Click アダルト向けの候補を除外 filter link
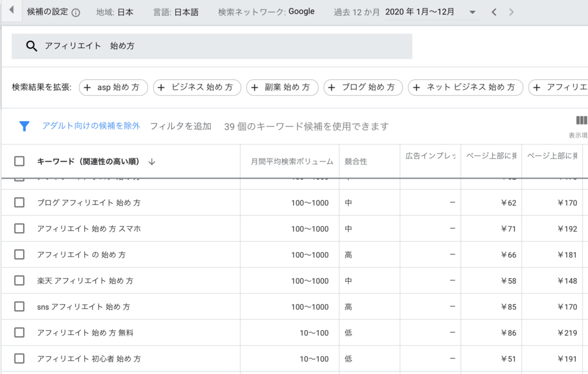 [91, 126]
